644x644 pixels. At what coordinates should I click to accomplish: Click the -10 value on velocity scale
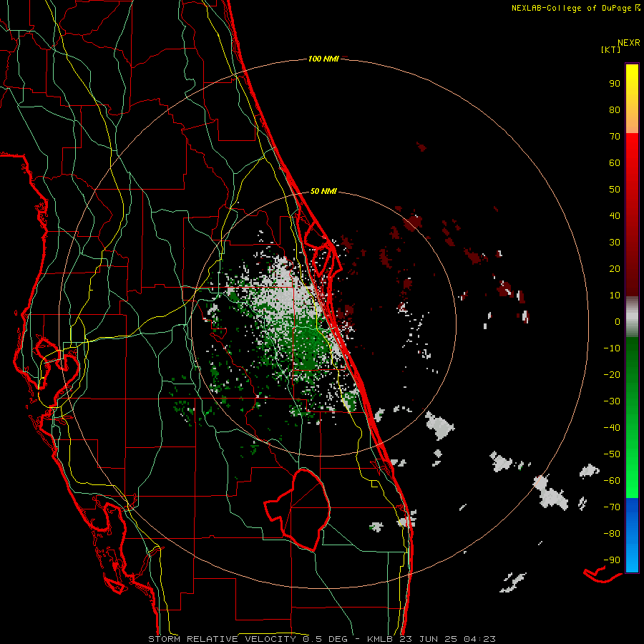tap(612, 348)
